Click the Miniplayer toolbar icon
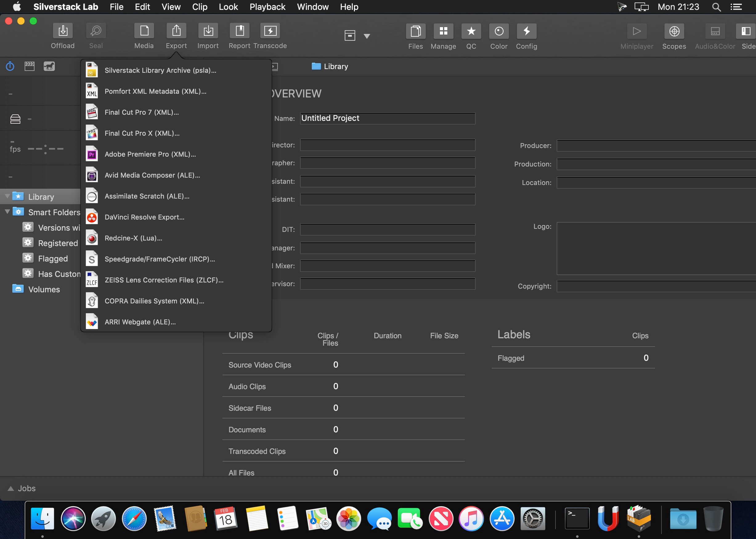Viewport: 756px width, 539px height. (x=637, y=31)
